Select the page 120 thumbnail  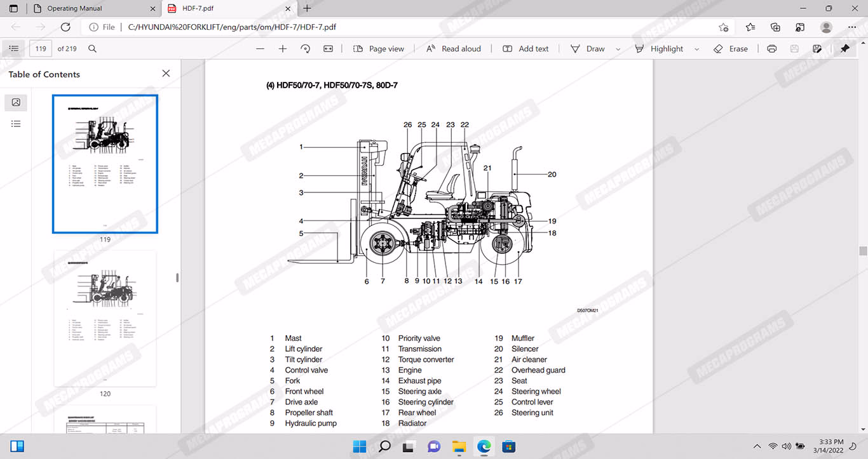(105, 318)
